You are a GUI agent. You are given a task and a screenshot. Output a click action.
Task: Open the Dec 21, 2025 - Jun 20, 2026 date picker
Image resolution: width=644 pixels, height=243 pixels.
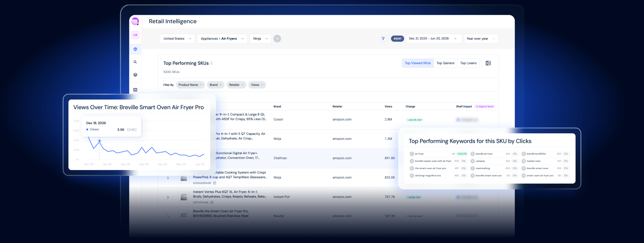[434, 39]
